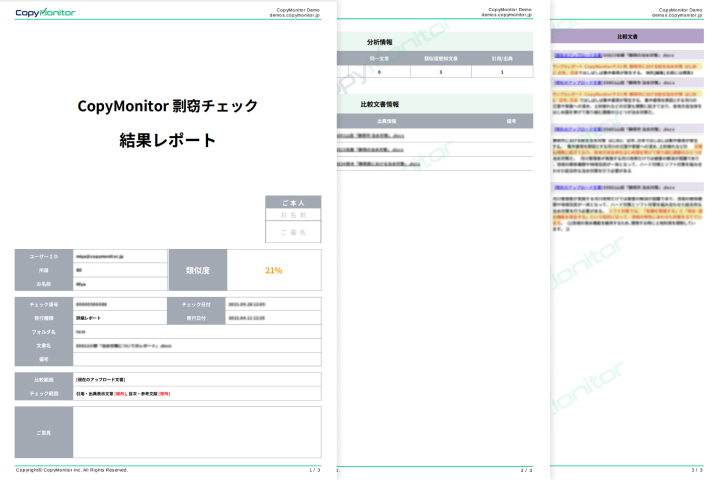Image resolution: width=721 pixels, height=481 pixels.
Task: Click the 'ご本人' signature box header
Action: 293,202
